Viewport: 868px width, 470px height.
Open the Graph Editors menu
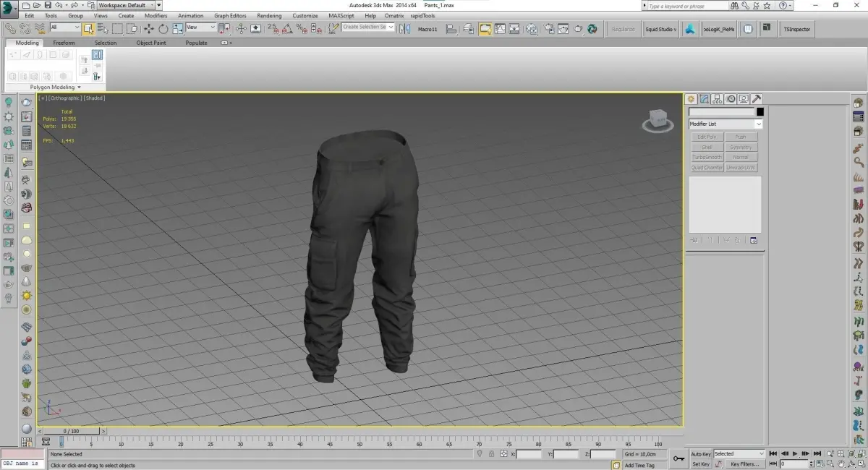coord(230,15)
